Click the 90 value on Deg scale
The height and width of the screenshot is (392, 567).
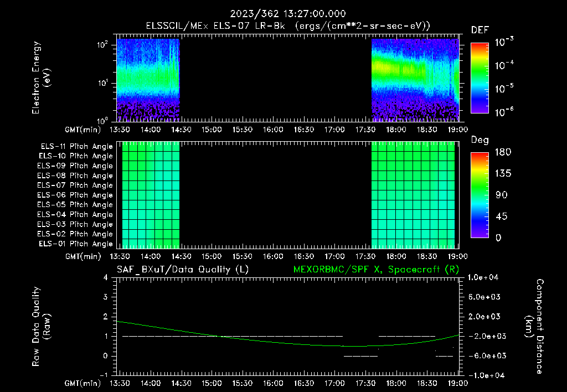(x=502, y=195)
